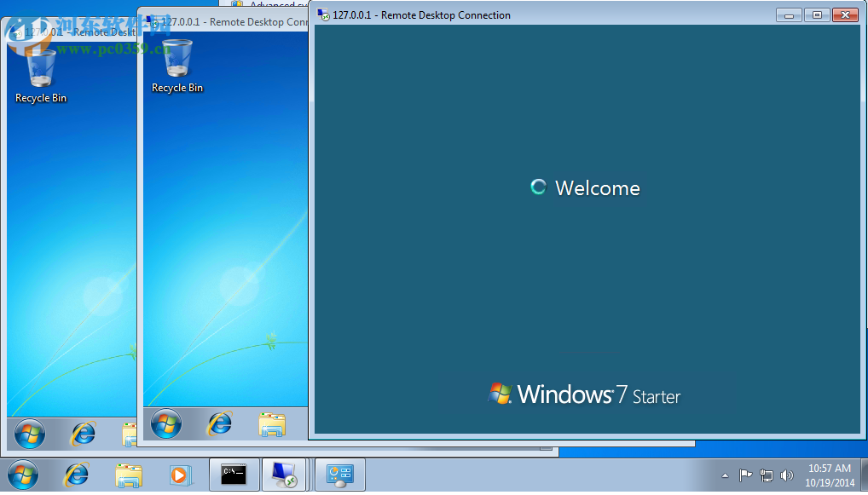The image size is (868, 495).
Task: Select Recycle Bin in middle remote window
Action: tap(177, 66)
